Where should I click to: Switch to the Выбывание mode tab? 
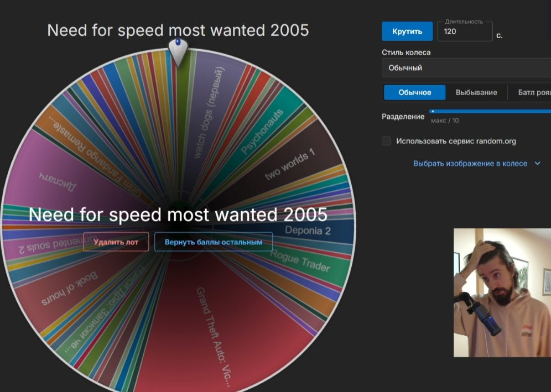(476, 92)
